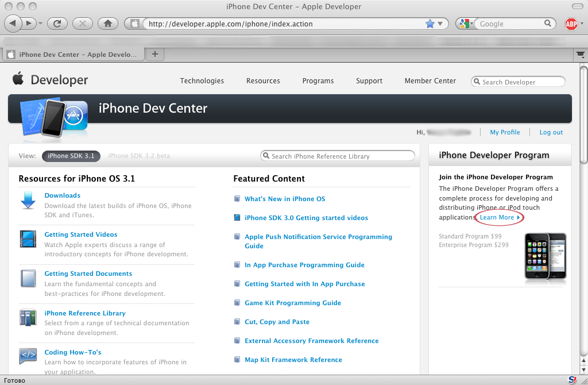Screen dimensions: 588x385
Task: Open External Accessory Framework Reference
Action: pyautogui.click(x=311, y=341)
